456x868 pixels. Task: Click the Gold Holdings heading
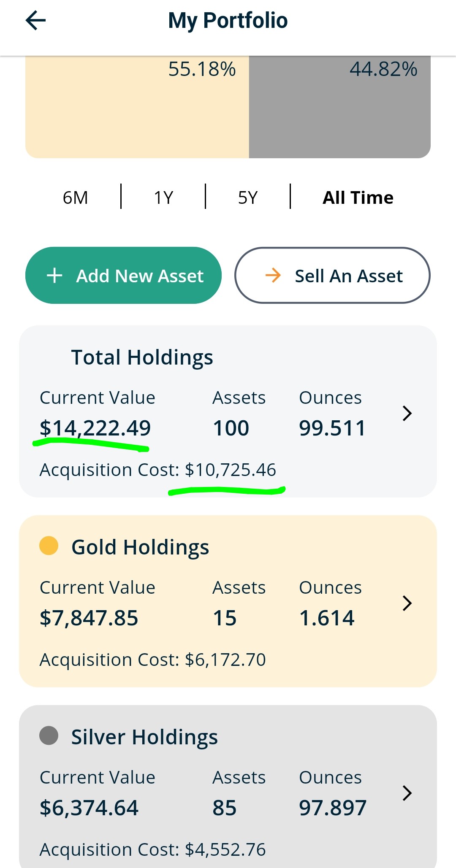(140, 547)
